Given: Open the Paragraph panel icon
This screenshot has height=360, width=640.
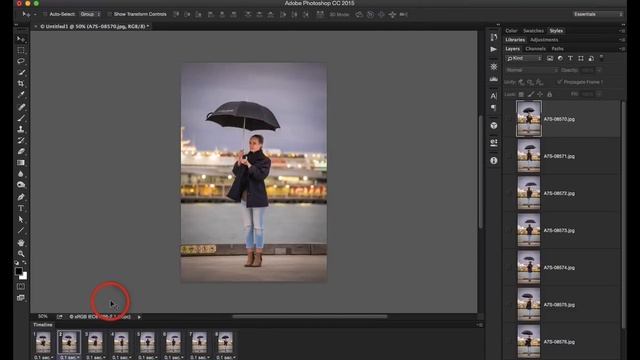Looking at the screenshot, I should pyautogui.click(x=494, y=108).
